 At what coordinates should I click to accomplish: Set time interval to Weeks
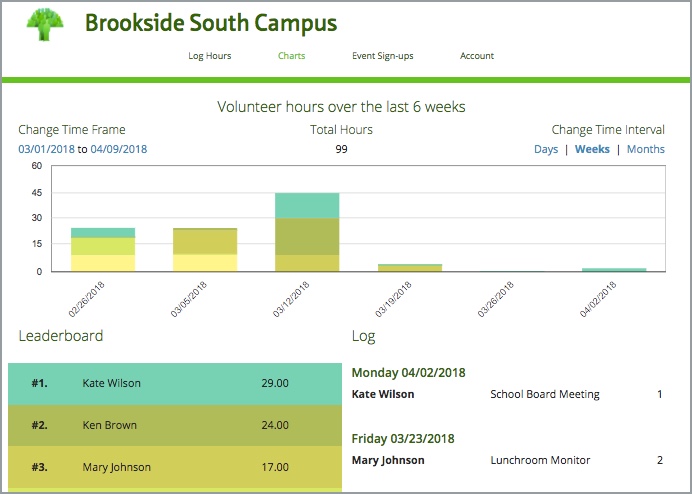click(x=592, y=150)
